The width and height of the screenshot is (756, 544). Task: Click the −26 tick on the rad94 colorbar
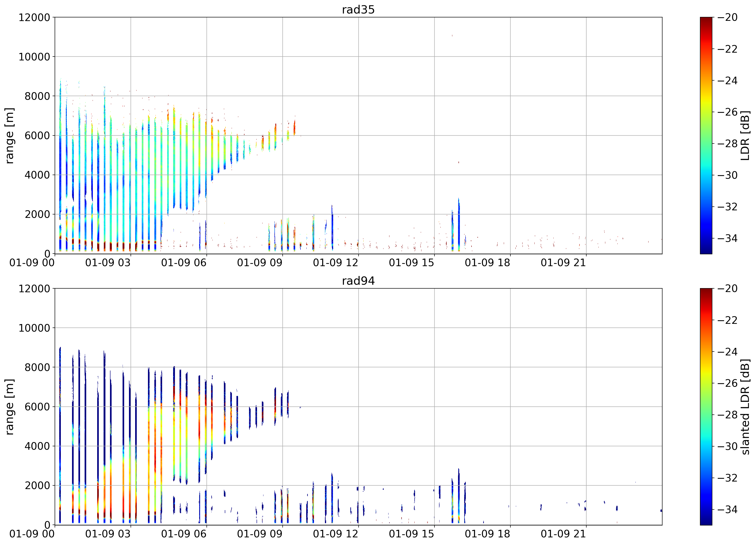point(727,383)
